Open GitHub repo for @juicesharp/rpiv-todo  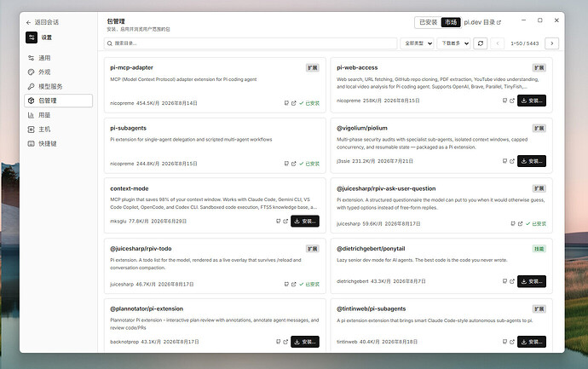click(x=286, y=285)
